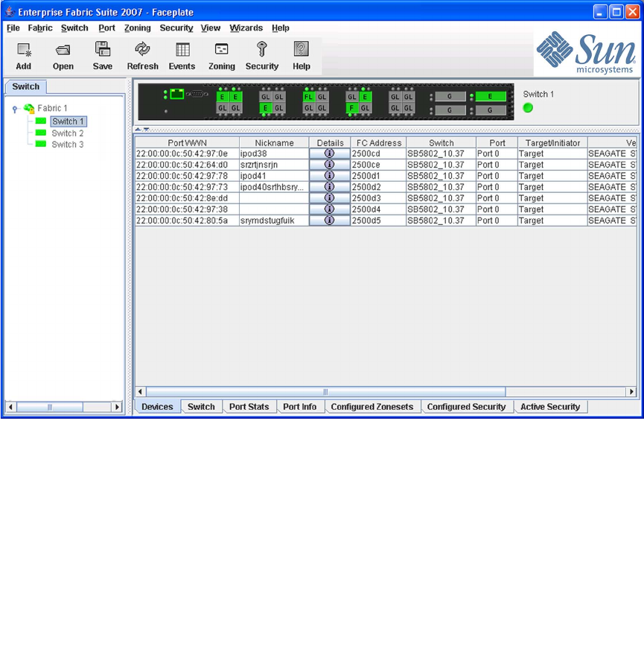Sort by Port WWN column header
644x672 pixels.
pos(187,143)
